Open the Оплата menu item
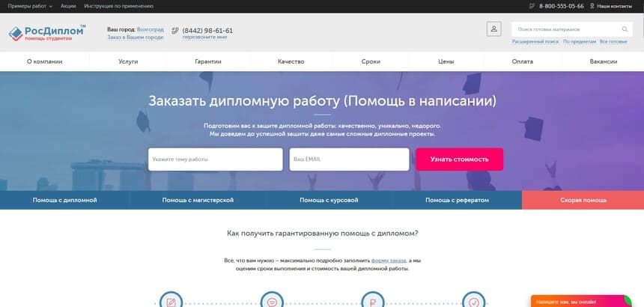Image resolution: width=644 pixels, height=307 pixels. (x=523, y=61)
